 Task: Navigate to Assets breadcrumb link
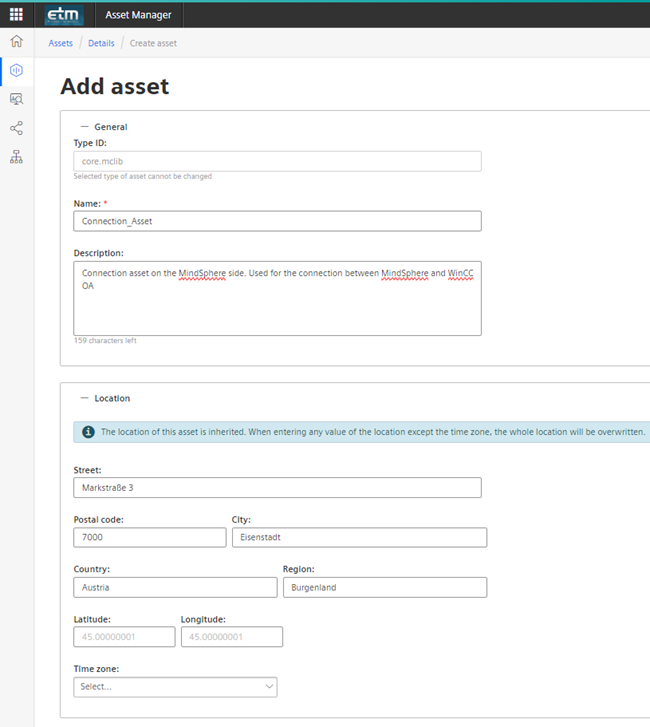(60, 43)
